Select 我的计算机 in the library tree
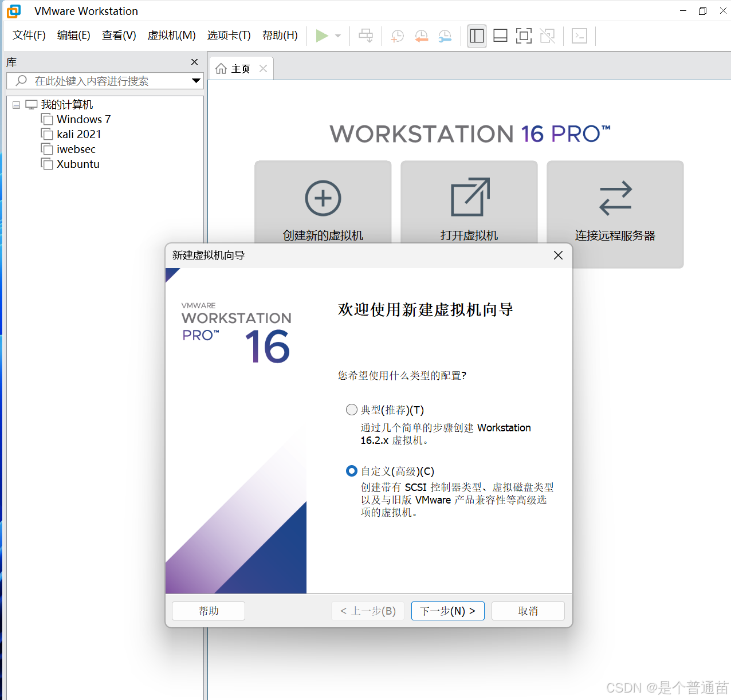The height and width of the screenshot is (700, 731). coord(67,104)
